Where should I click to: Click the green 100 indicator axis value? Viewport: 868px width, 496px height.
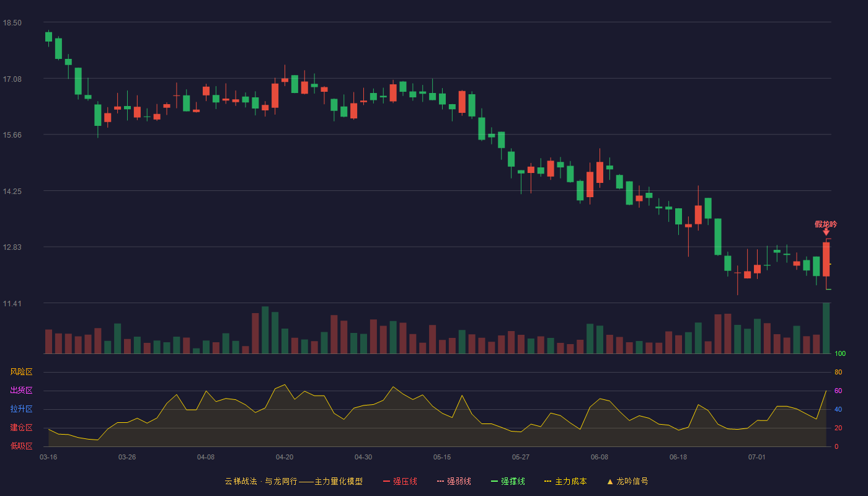840,354
